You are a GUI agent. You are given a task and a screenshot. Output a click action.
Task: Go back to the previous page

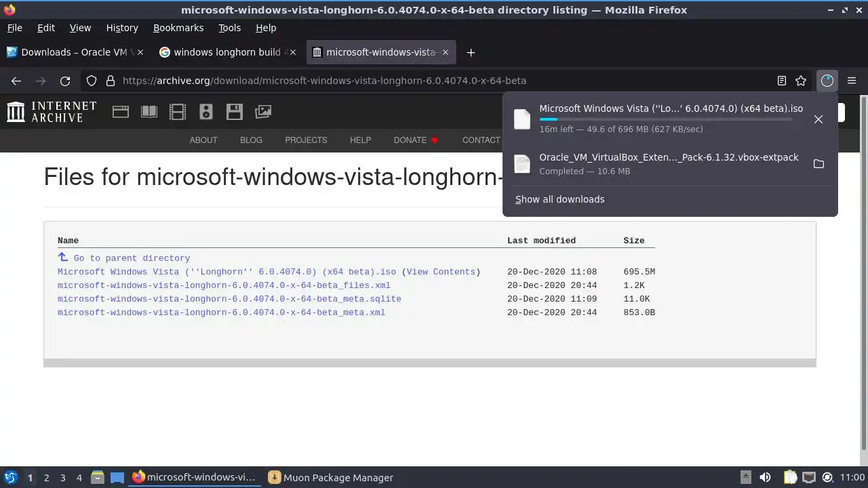(x=16, y=81)
